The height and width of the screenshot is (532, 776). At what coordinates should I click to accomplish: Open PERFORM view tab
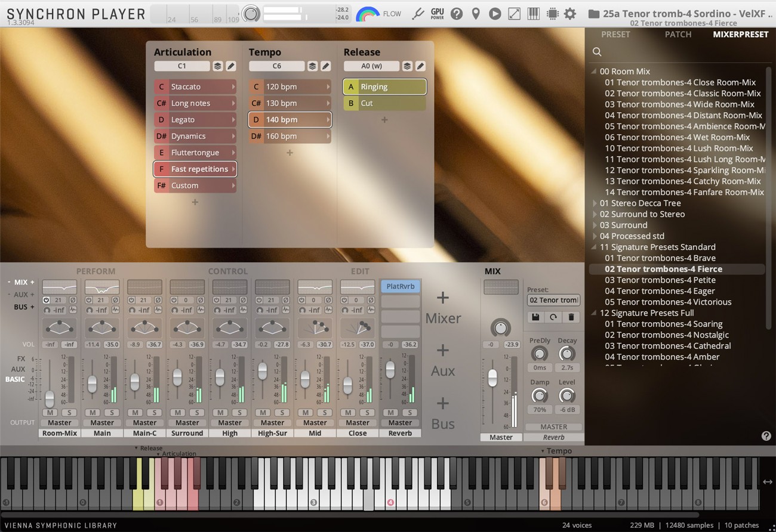click(96, 271)
